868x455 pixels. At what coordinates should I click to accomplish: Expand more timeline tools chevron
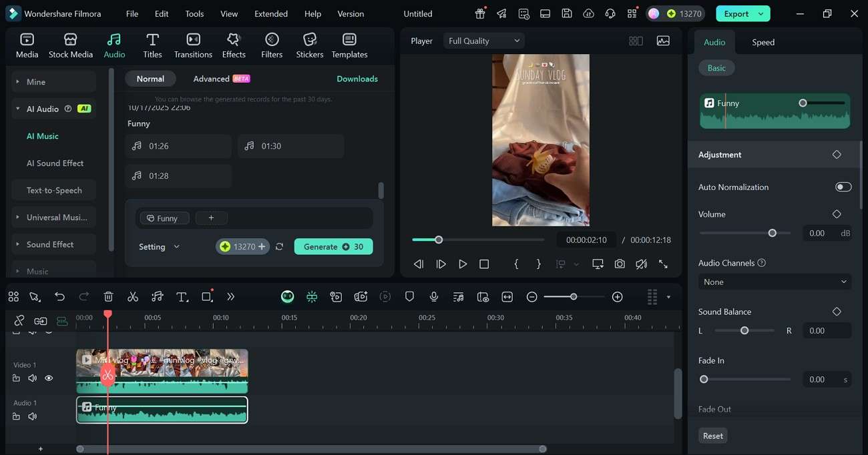pyautogui.click(x=231, y=297)
